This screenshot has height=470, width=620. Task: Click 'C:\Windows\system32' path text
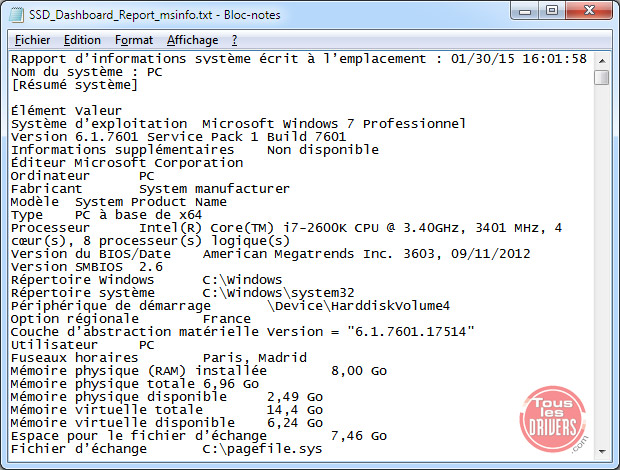click(x=278, y=293)
